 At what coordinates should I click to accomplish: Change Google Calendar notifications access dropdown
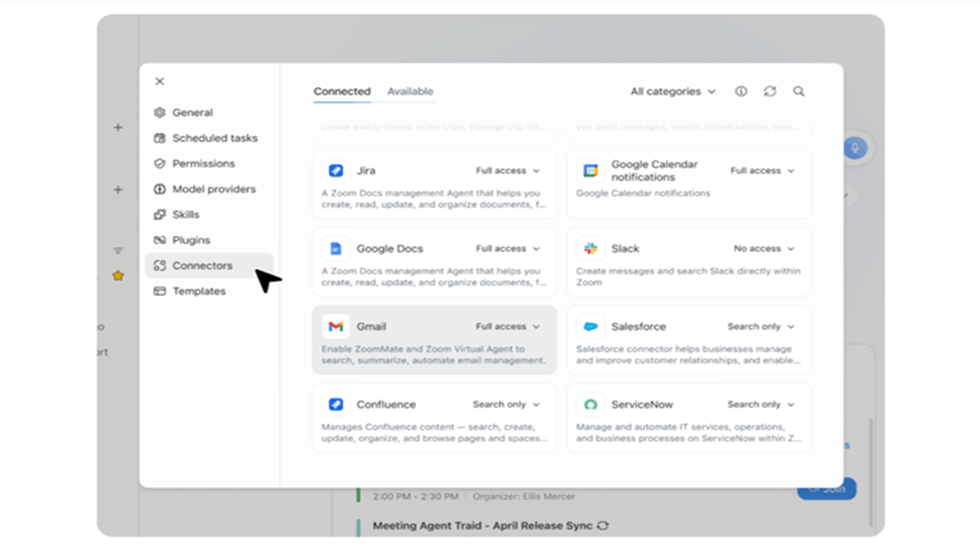(763, 171)
